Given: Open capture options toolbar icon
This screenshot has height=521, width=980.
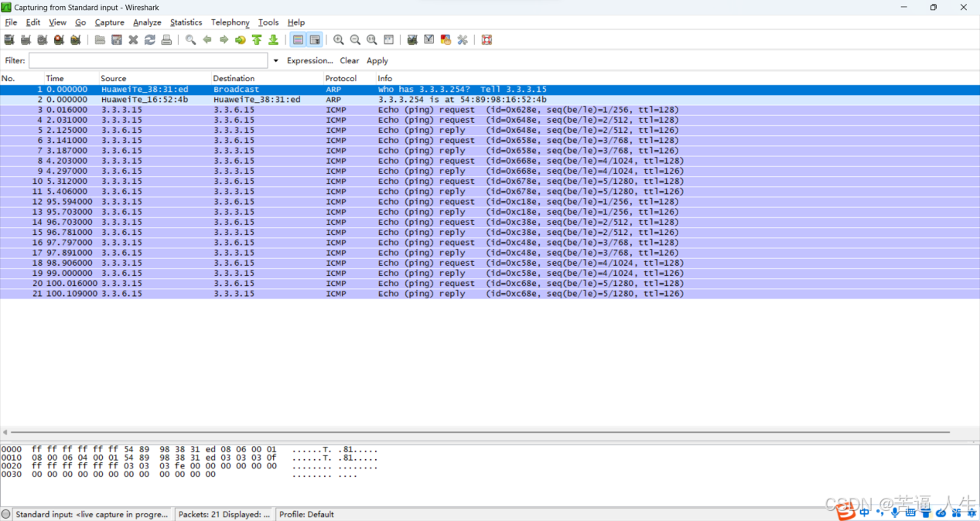Looking at the screenshot, I should coord(26,39).
